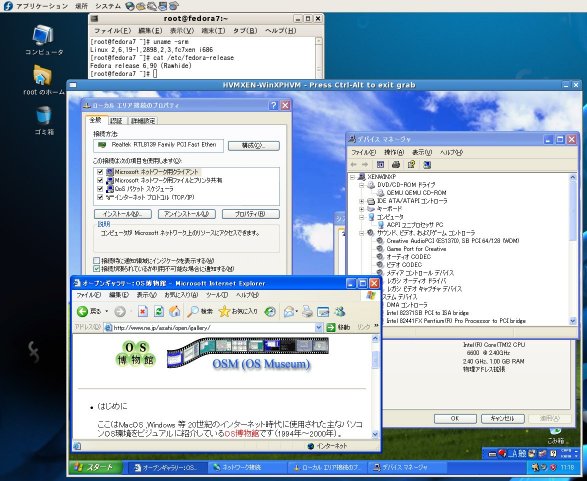587x481 pixels.
Task: Click Windows スタート button
Action: point(96,467)
